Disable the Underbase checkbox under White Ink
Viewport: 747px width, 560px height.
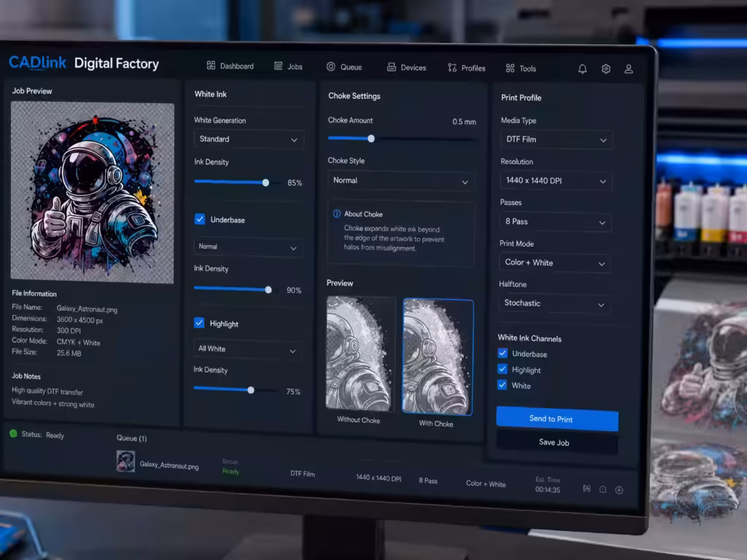coord(200,219)
